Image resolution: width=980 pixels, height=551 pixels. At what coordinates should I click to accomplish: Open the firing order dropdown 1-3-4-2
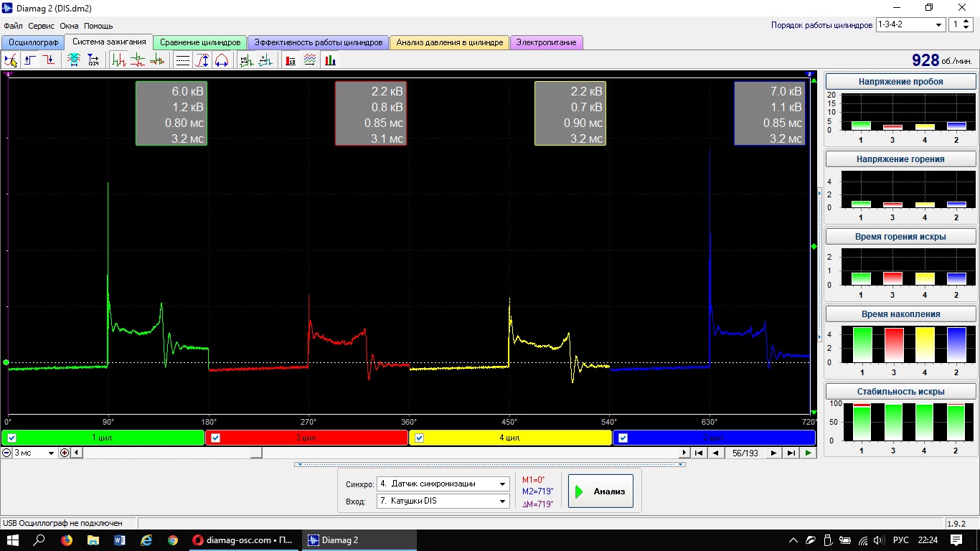point(910,24)
